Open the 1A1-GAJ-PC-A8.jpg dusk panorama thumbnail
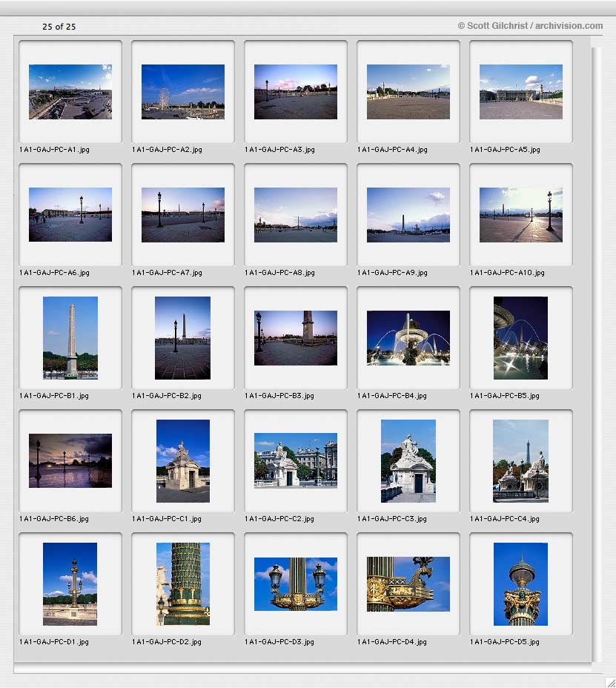 tap(296, 215)
